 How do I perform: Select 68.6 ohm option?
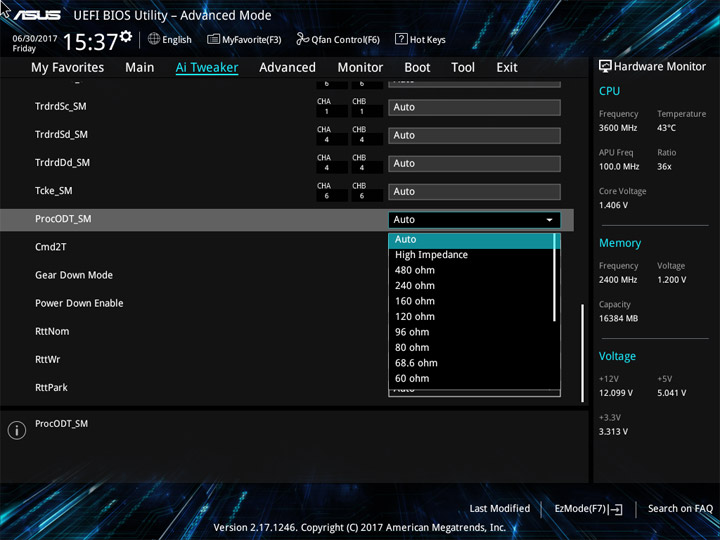point(471,363)
